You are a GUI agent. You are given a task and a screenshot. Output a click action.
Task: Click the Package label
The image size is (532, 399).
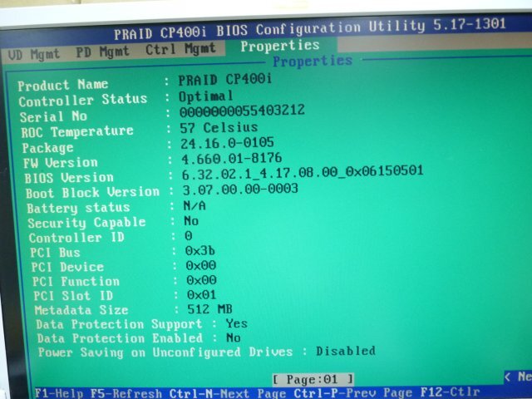48,148
